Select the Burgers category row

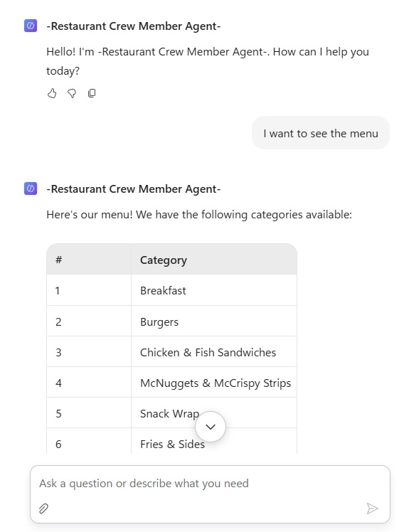[171, 321]
